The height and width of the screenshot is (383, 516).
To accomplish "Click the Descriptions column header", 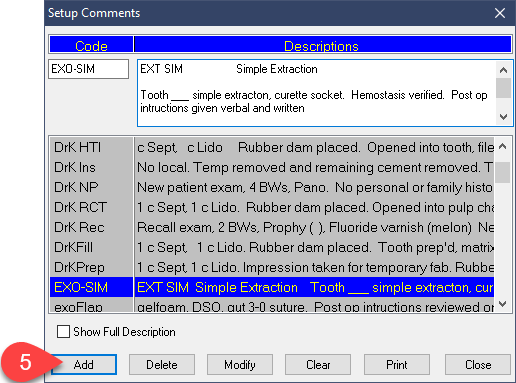I will [x=323, y=44].
